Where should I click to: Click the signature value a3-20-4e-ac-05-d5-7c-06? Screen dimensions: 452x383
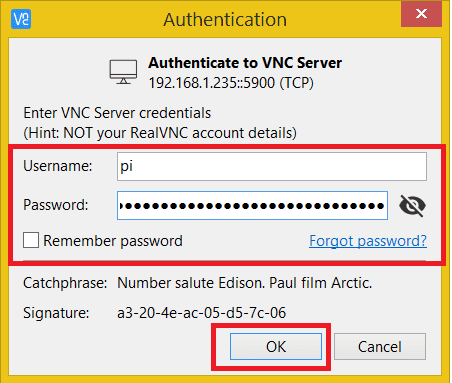(x=202, y=313)
